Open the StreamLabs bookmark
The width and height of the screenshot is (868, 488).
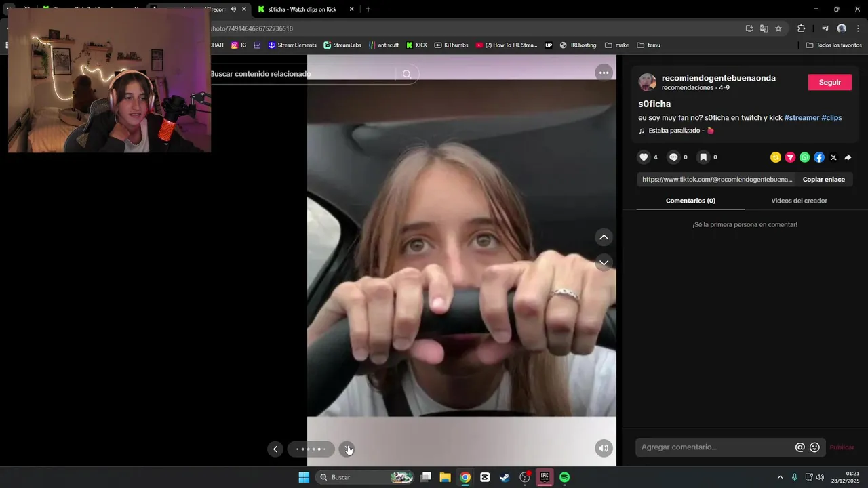(342, 45)
